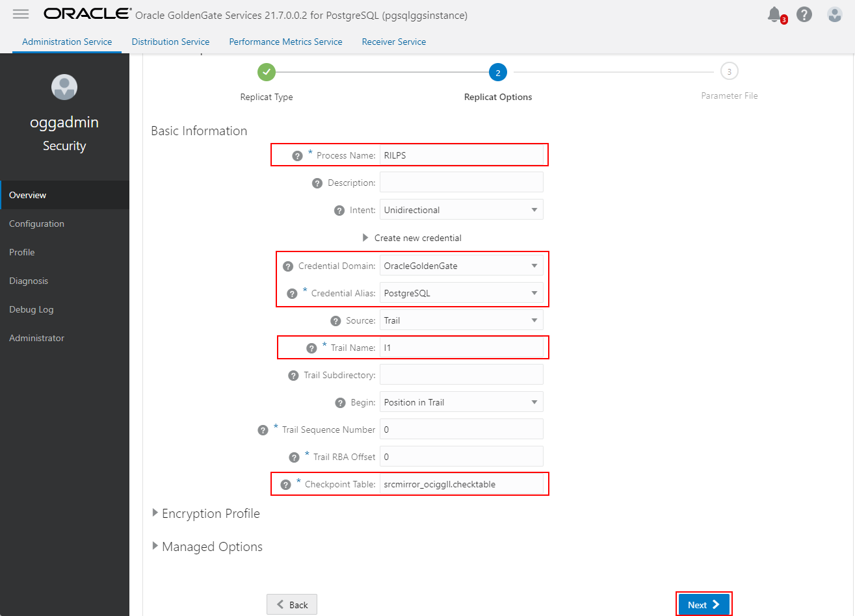Click the Description input field
The width and height of the screenshot is (855, 616).
(x=462, y=183)
